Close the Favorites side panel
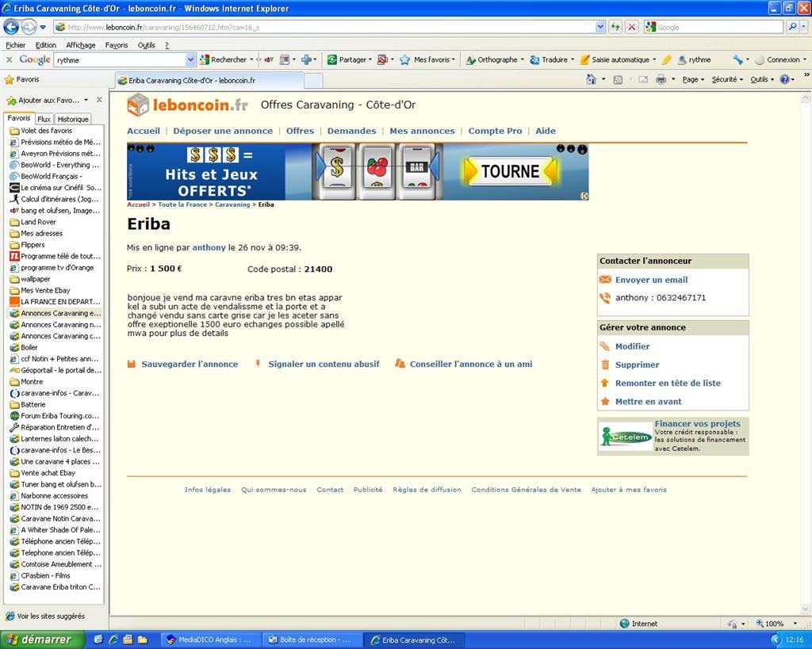The image size is (812, 649). click(99, 100)
